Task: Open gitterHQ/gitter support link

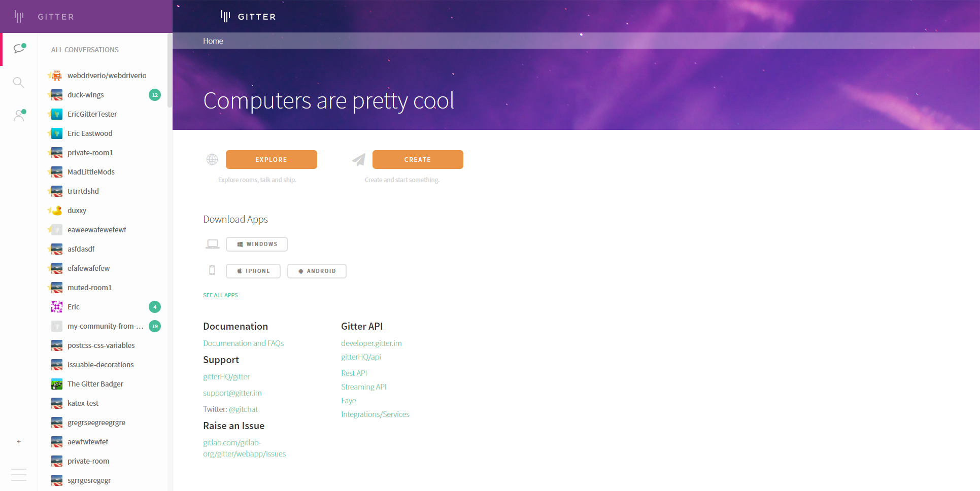Action: point(226,377)
